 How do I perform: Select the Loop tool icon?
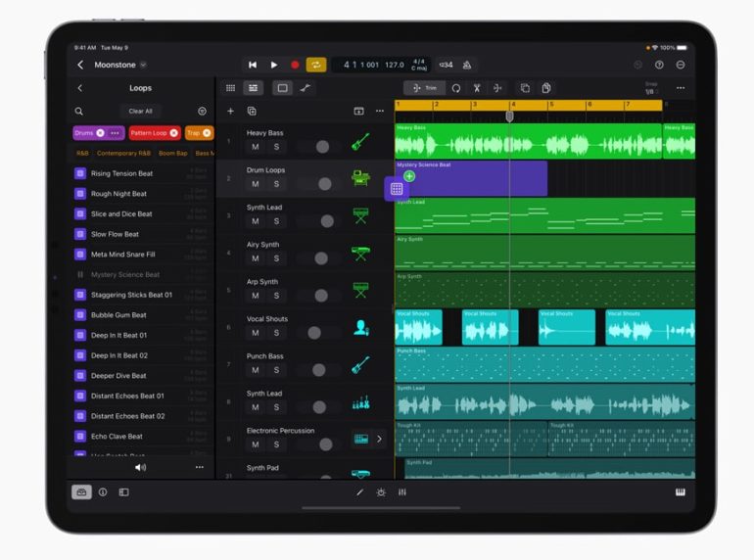(x=456, y=88)
